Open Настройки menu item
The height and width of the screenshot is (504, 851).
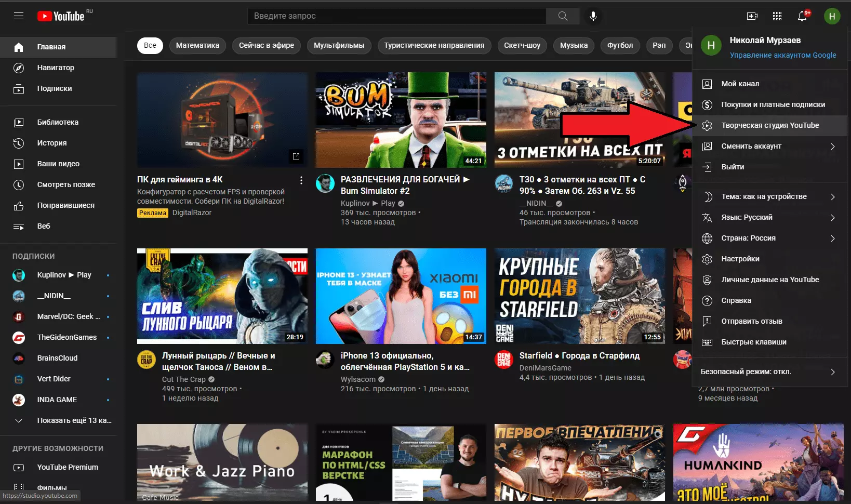(770, 259)
